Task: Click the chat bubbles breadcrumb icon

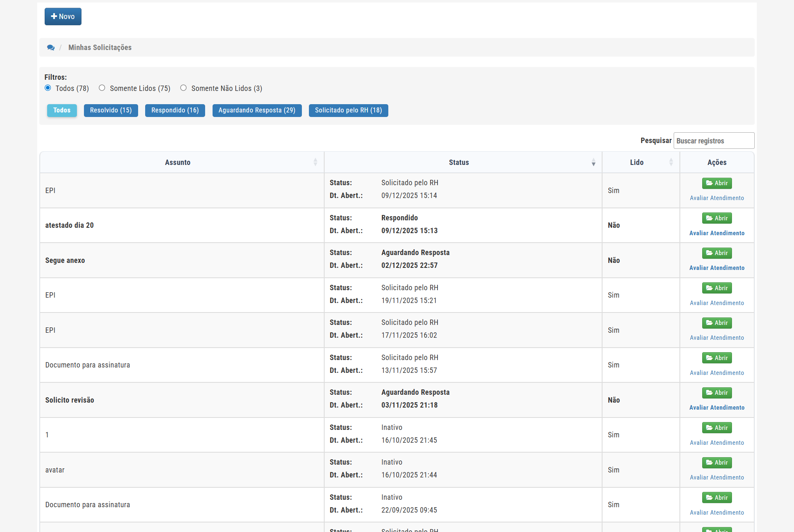Action: [x=50, y=48]
